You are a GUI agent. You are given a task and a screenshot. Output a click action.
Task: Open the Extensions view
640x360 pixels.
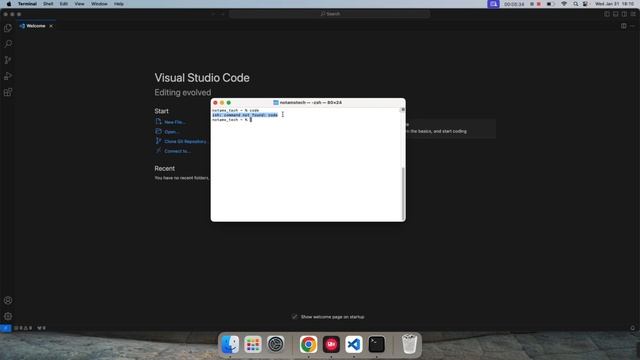click(x=8, y=92)
